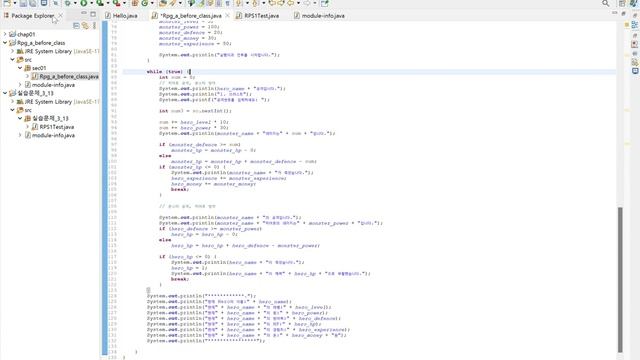640x360 pixels.
Task: Click the Save All icon in the toolbar
Action: pyautogui.click(x=33, y=3)
